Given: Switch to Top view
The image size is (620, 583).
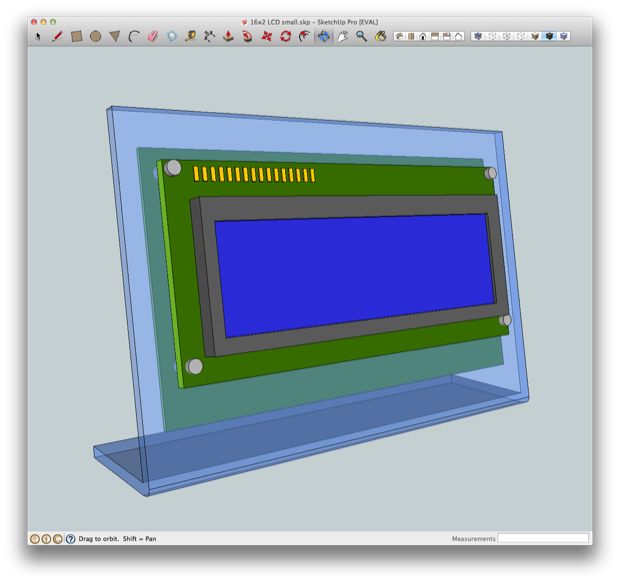Looking at the screenshot, I should point(411,36).
